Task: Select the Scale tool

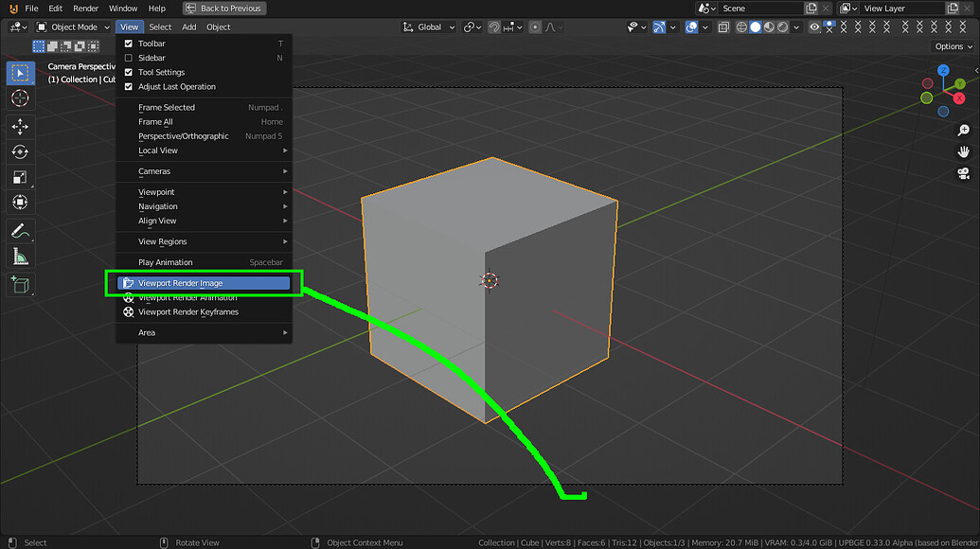Action: point(20,177)
